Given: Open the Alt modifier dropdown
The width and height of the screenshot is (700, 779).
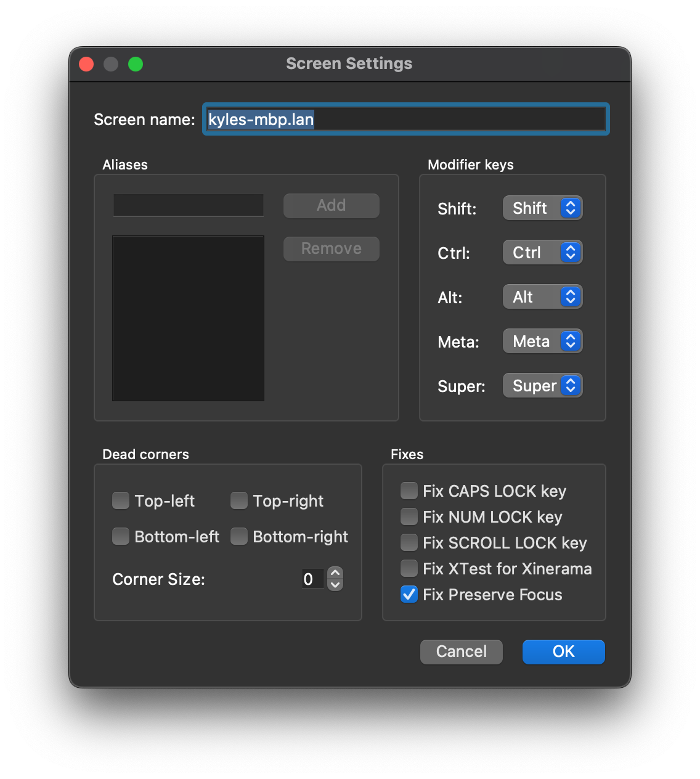Looking at the screenshot, I should point(542,297).
